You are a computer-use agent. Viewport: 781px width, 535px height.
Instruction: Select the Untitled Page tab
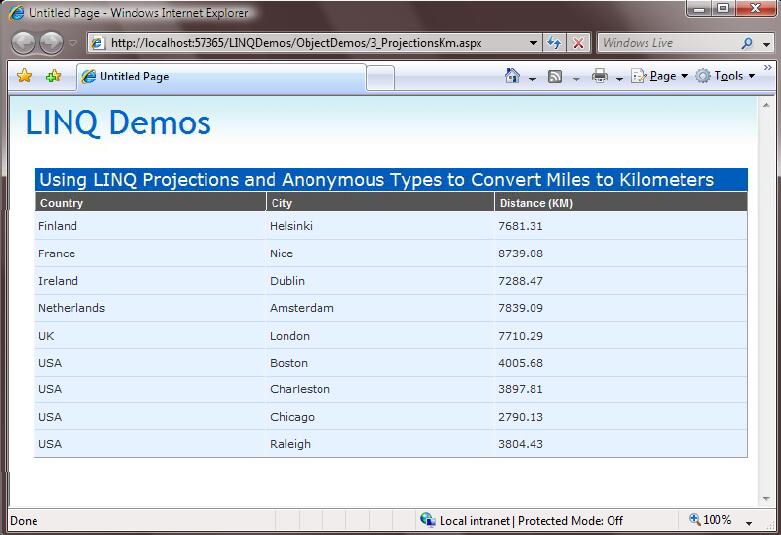[x=221, y=77]
